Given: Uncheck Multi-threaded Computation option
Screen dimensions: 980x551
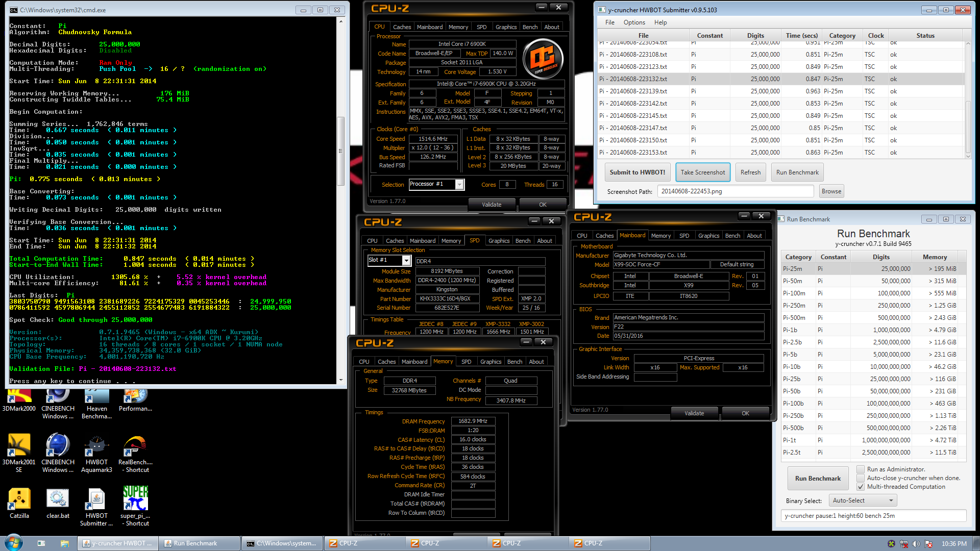Looking at the screenshot, I should 861,487.
